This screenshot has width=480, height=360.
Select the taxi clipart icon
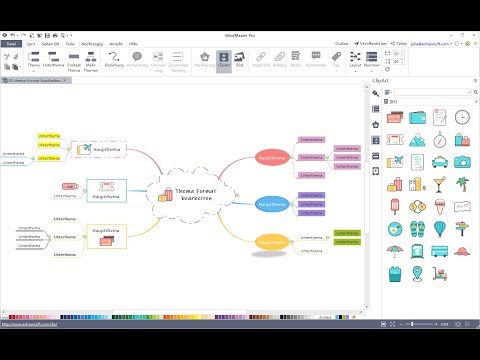click(x=440, y=162)
